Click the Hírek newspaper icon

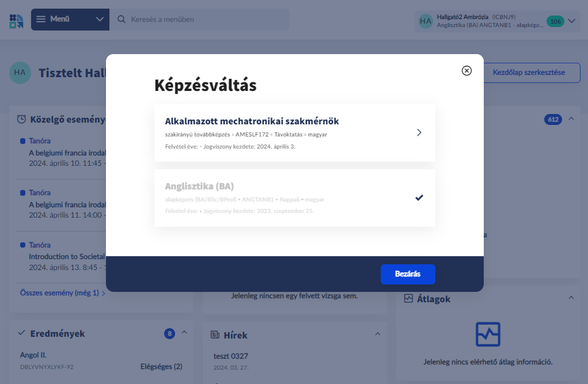215,335
